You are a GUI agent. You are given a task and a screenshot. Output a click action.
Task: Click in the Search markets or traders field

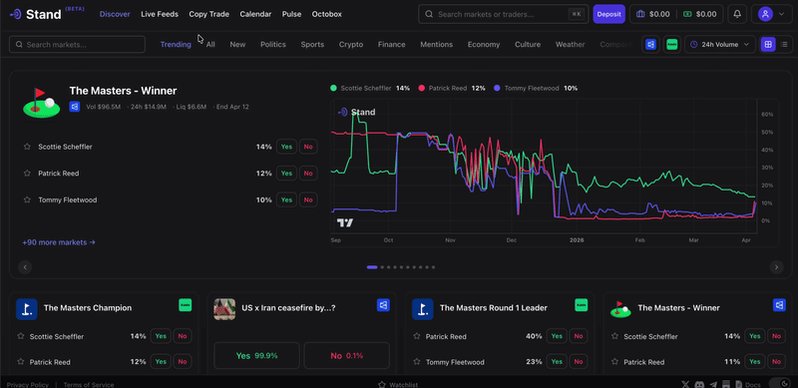[x=503, y=14]
